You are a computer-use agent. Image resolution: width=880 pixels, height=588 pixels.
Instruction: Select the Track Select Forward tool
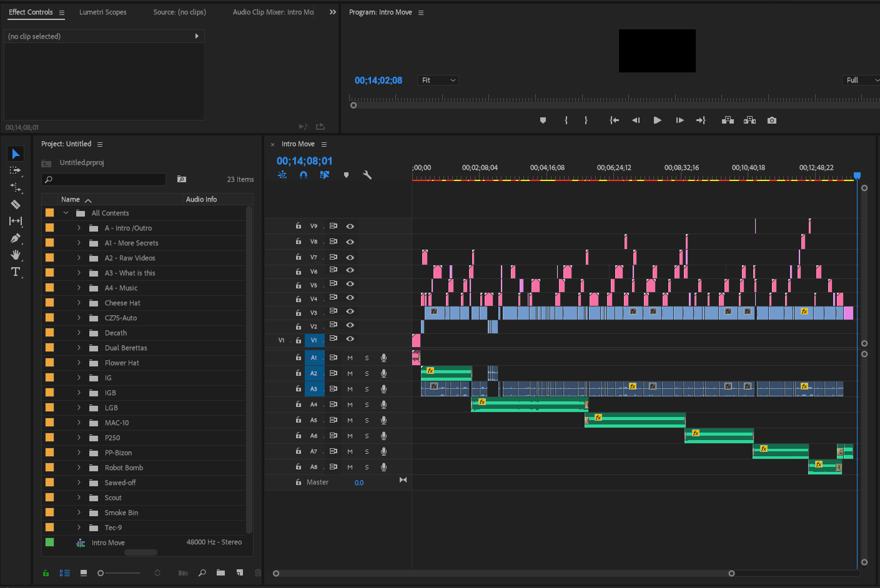[16, 170]
